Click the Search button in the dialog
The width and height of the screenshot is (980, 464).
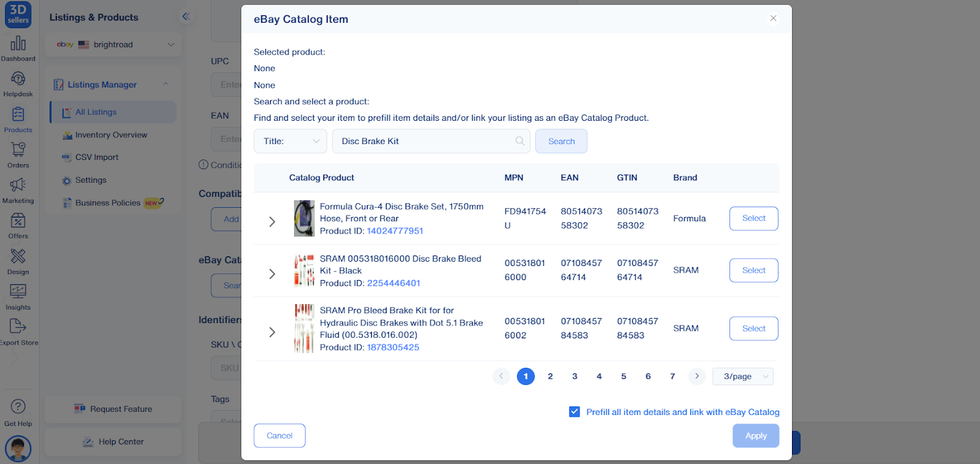pyautogui.click(x=561, y=141)
